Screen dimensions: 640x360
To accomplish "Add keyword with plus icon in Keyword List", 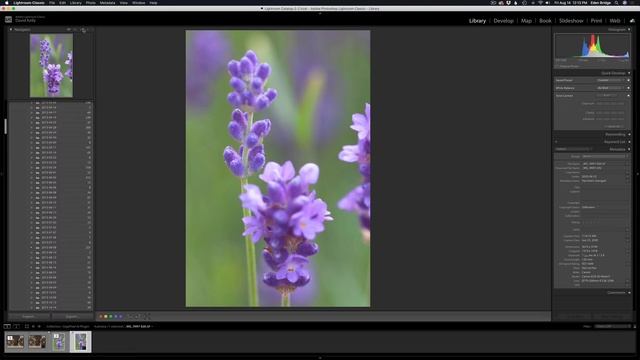I will pyautogui.click(x=556, y=142).
